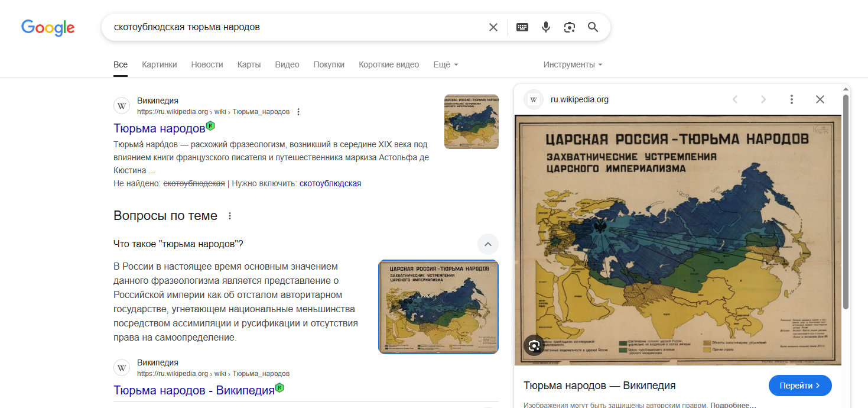
Task: Click the 'скотоублюдская' must-include link
Action: (x=330, y=183)
